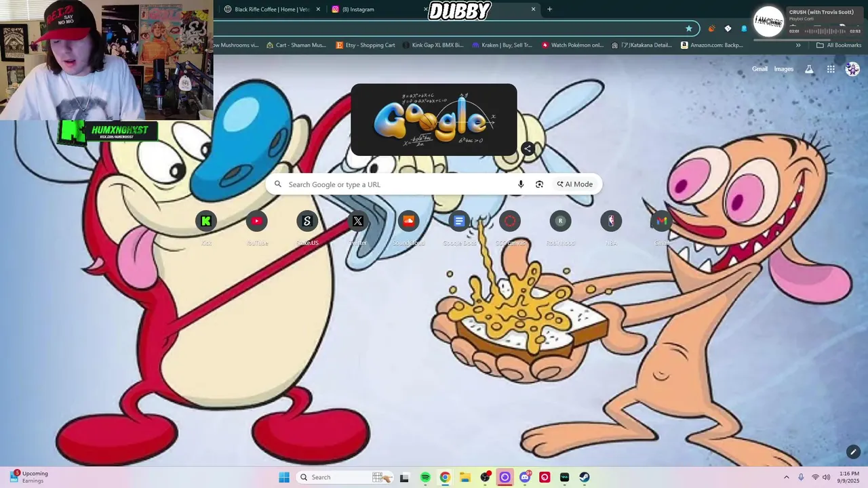Image resolution: width=868 pixels, height=488 pixels.
Task: Click the taskbar Search box
Action: [344, 477]
